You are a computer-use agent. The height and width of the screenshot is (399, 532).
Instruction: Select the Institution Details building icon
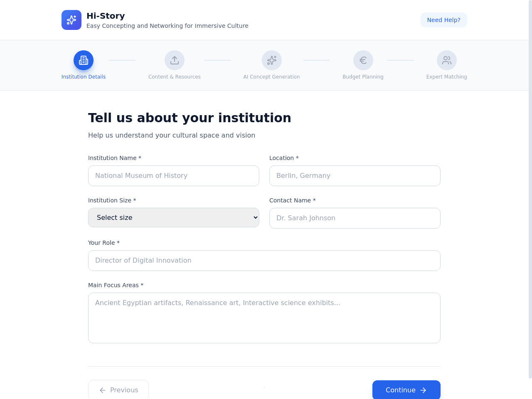click(x=84, y=60)
